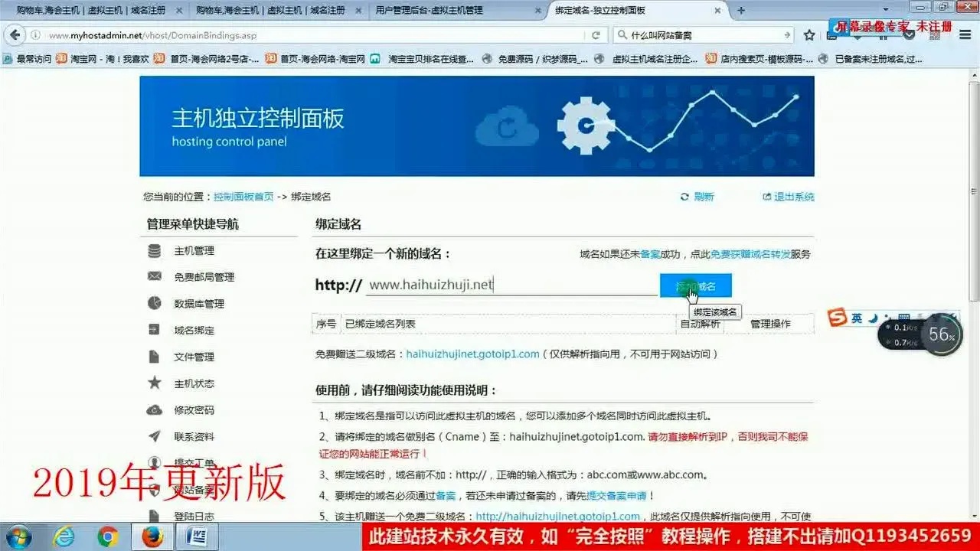Open Chrome from the taskbar
The image size is (980, 551).
108,536
